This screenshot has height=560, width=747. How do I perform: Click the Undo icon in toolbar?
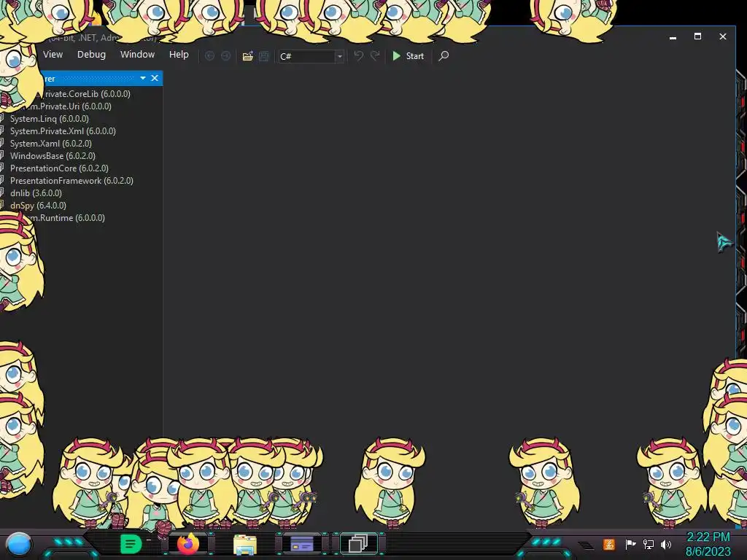[x=359, y=56]
